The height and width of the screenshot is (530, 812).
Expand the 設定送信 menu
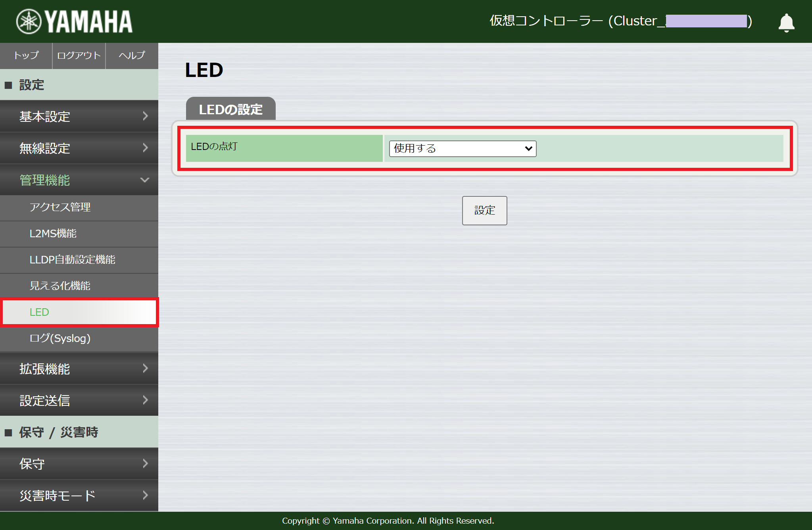pyautogui.click(x=79, y=400)
